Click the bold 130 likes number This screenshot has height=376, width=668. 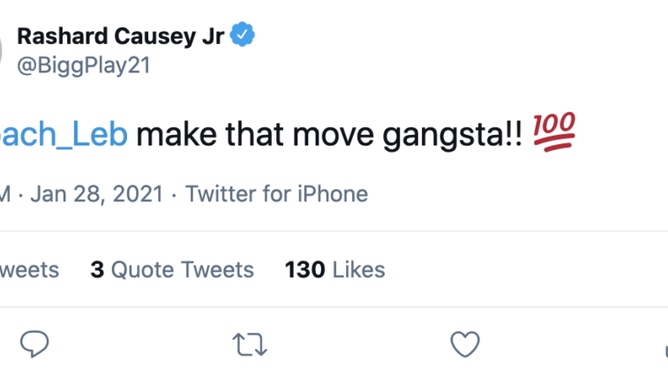click(305, 270)
